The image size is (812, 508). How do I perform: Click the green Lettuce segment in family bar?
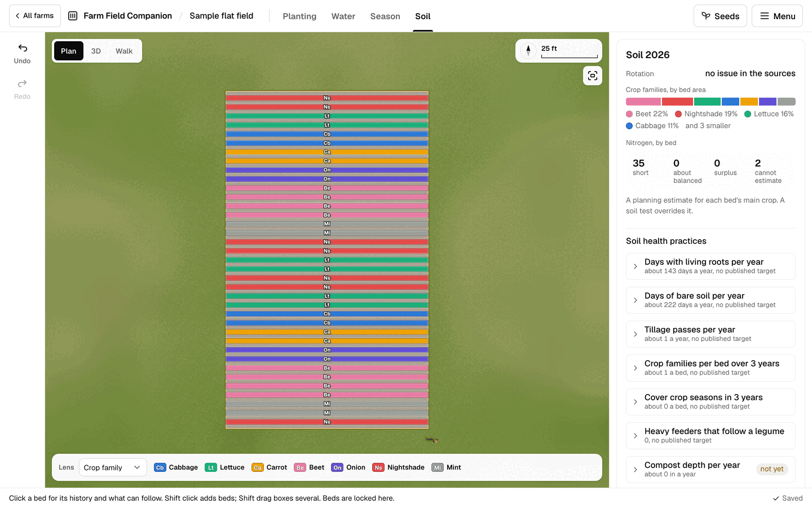(x=707, y=102)
